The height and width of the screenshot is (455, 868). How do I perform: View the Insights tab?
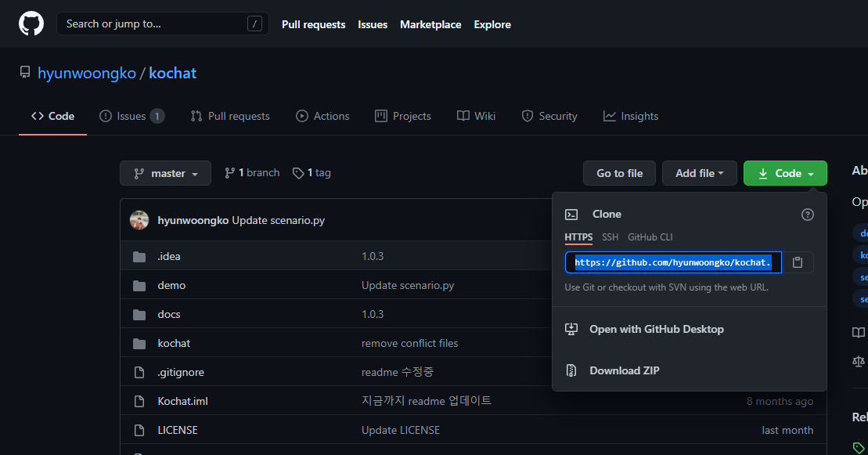631,116
